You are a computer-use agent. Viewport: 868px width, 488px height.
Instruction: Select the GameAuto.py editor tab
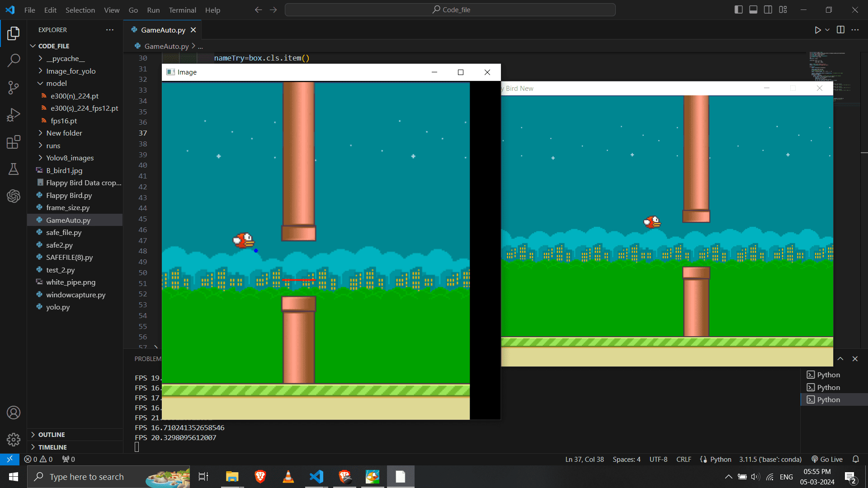click(x=163, y=30)
